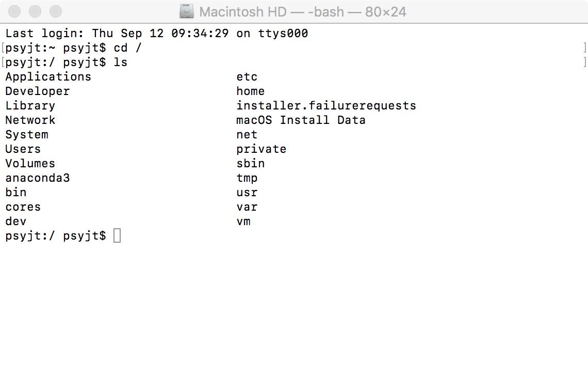Click the gray minimize window button
The height and width of the screenshot is (378, 588).
(36, 11)
